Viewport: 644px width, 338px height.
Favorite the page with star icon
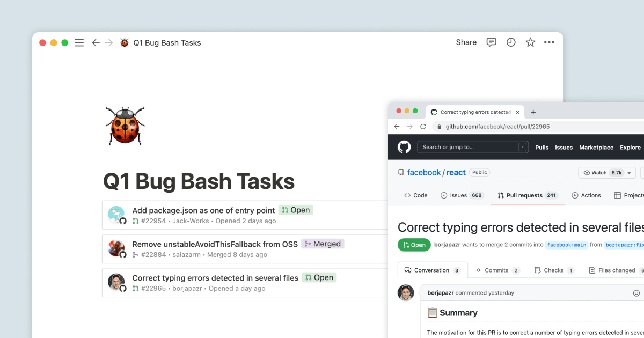click(530, 42)
